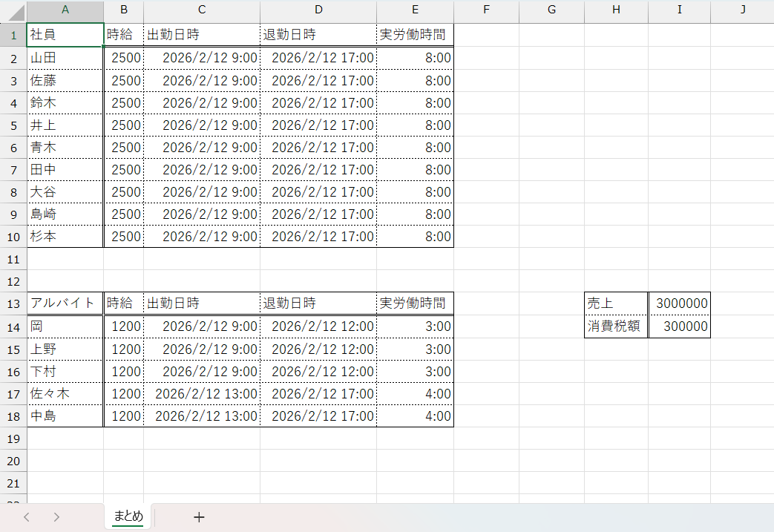Click the 消費税額 label cell
This screenshot has width=774, height=532.
point(616,326)
